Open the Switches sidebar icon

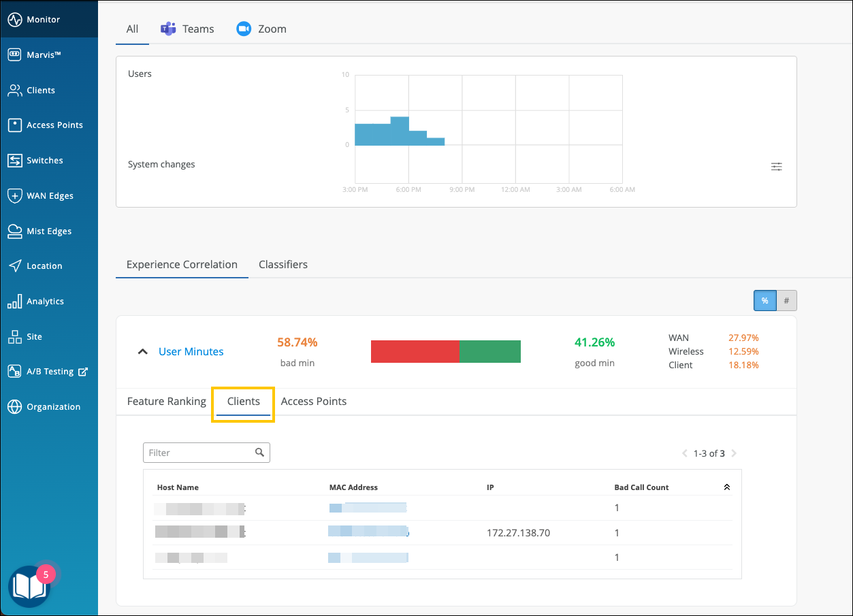(x=15, y=161)
